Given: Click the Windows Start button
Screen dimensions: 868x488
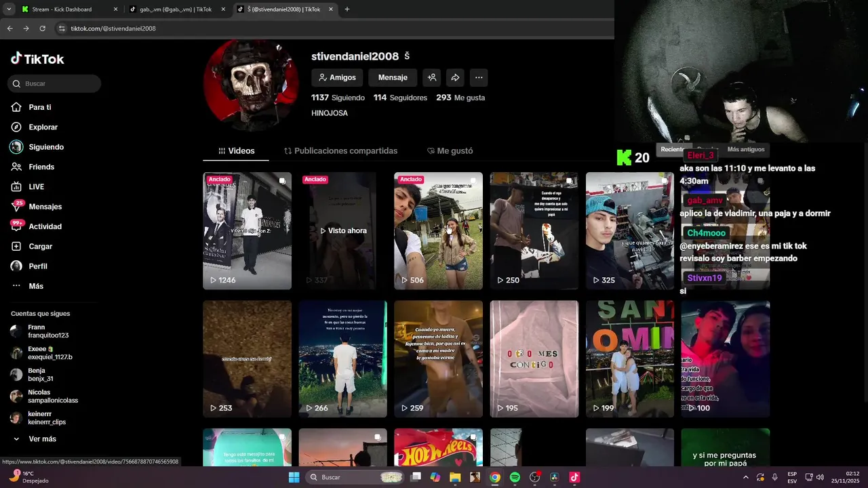Looking at the screenshot, I should [x=294, y=477].
